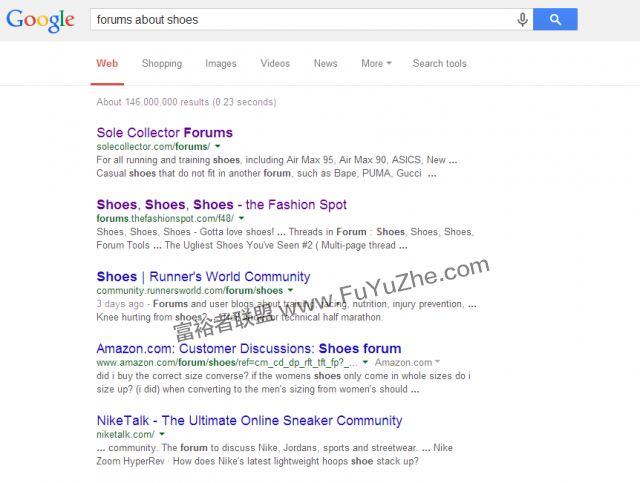640x483 pixels.
Task: Open 'Amazon.com: Customer Discussions: Shoes forum' result
Action: pyautogui.click(x=249, y=349)
